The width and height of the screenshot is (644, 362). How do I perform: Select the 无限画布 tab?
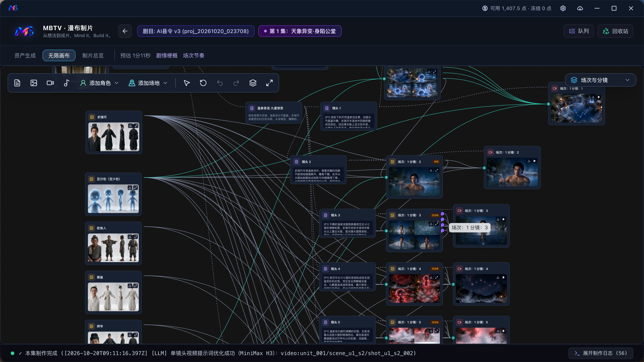click(x=59, y=55)
